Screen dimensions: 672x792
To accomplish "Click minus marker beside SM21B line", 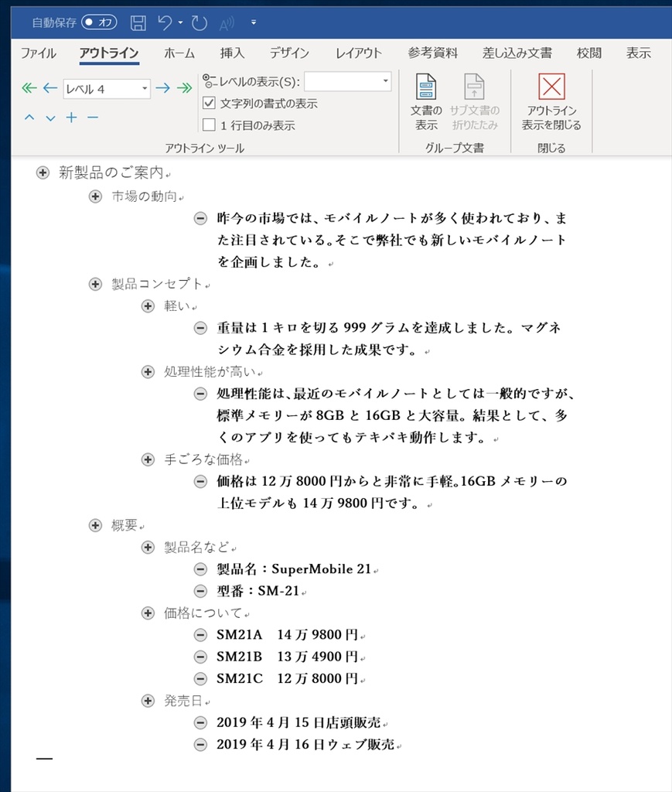I will [x=200, y=657].
